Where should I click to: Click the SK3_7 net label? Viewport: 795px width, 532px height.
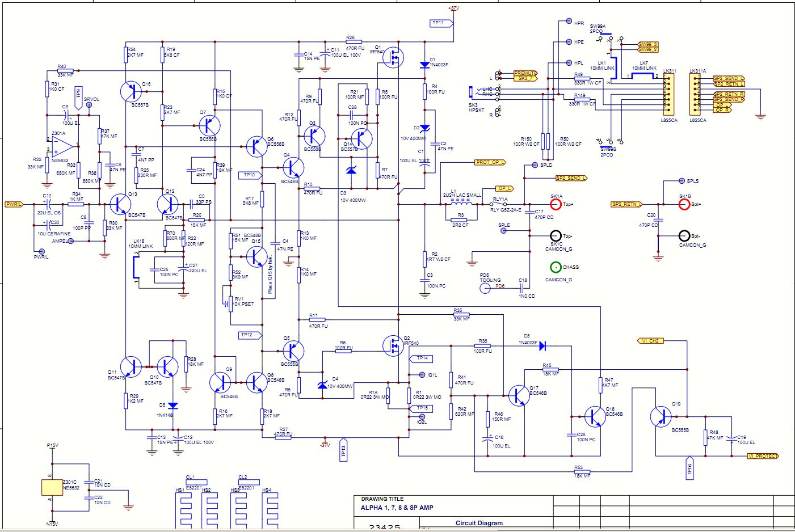(x=525, y=78)
